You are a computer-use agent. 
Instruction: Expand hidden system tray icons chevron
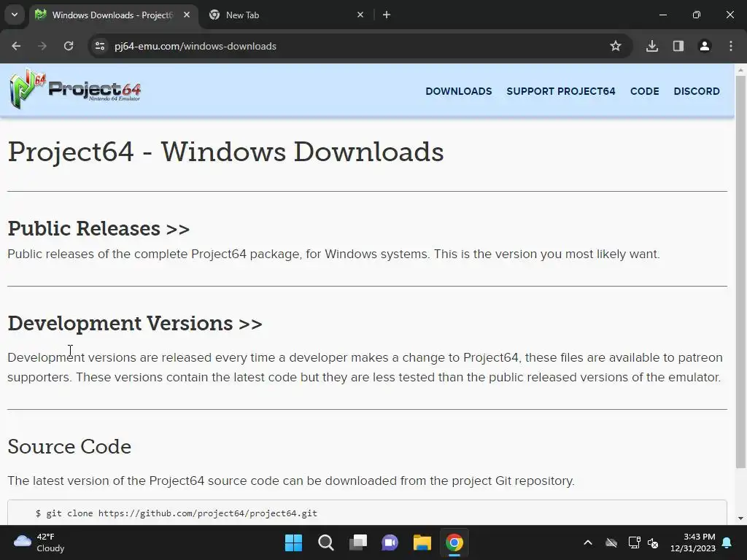tap(588, 542)
